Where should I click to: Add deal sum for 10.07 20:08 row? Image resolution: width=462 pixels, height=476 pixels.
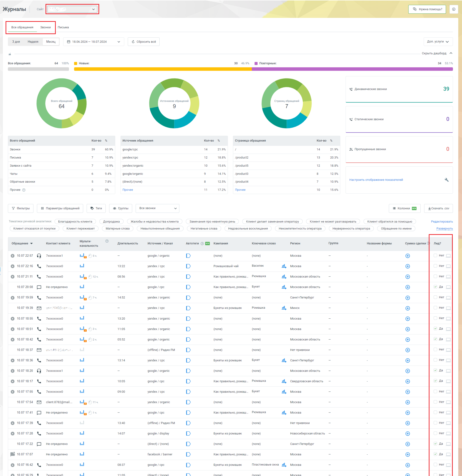coord(408,287)
